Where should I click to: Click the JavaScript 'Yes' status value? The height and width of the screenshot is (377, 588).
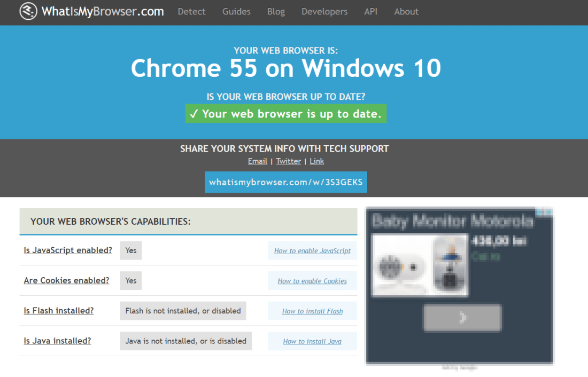(131, 250)
